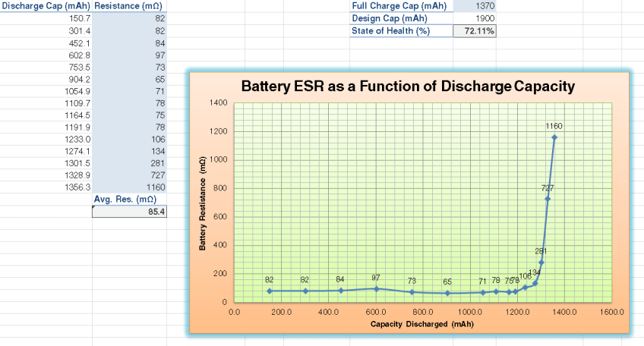
Task: Select the cell with value 1370
Action: pos(475,6)
